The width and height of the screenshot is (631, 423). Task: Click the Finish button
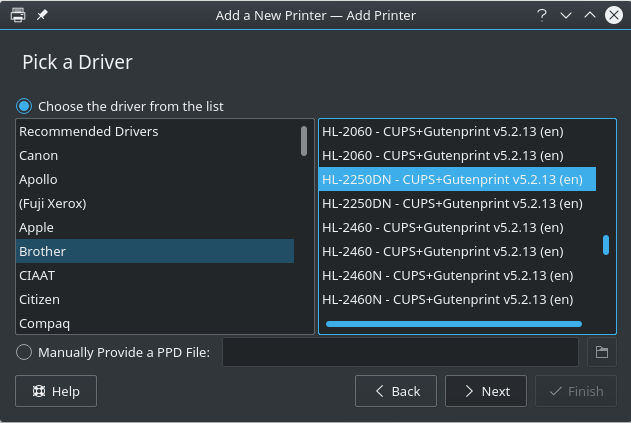(575, 391)
